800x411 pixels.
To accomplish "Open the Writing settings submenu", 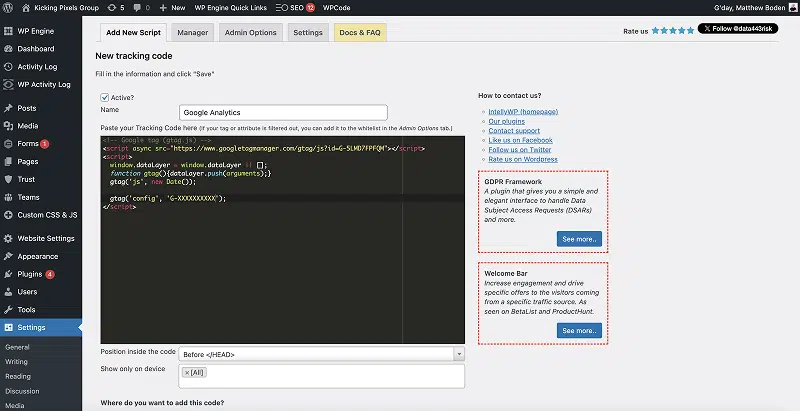I will (16, 362).
